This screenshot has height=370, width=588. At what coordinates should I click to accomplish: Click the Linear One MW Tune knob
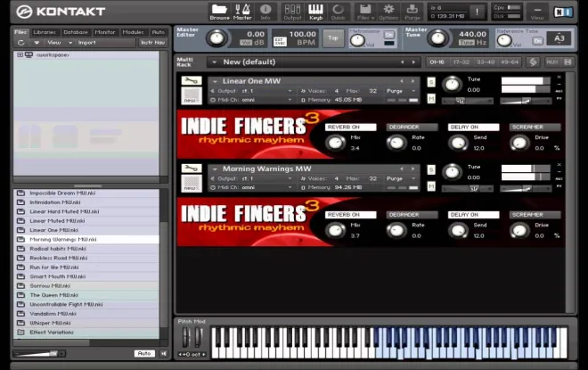click(x=453, y=84)
